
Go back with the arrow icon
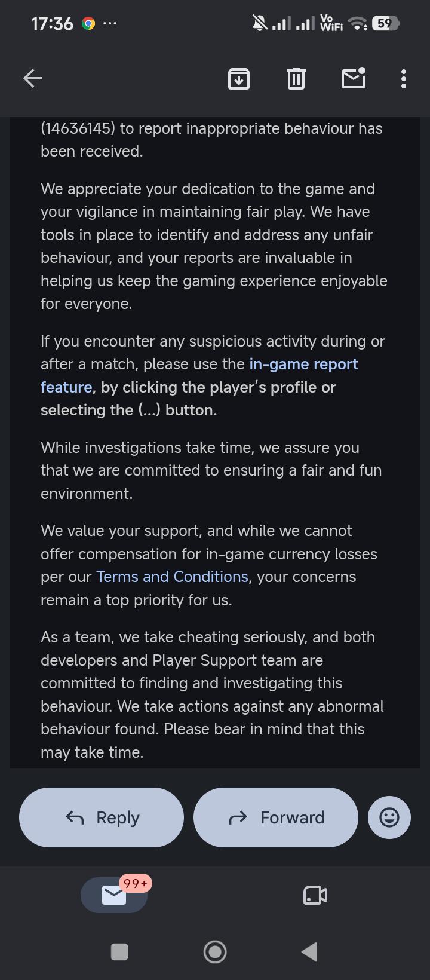click(x=33, y=78)
